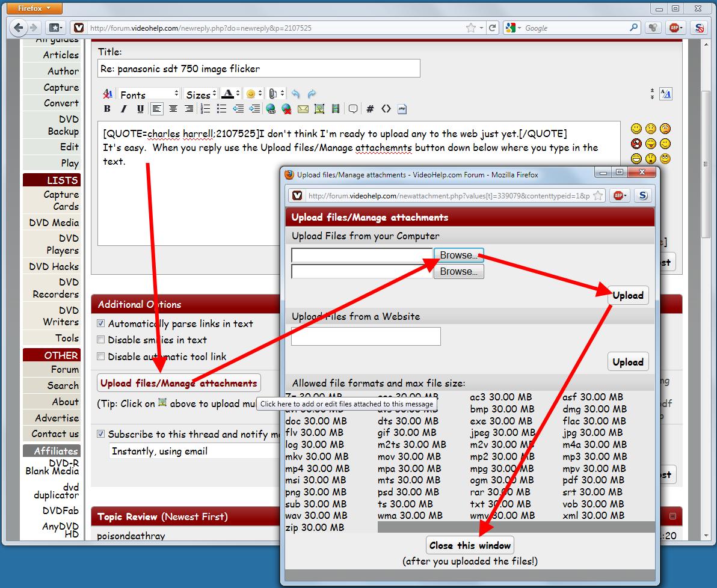Click the Insert Link globe icon
The width and height of the screenshot is (717, 588).
pos(271,109)
